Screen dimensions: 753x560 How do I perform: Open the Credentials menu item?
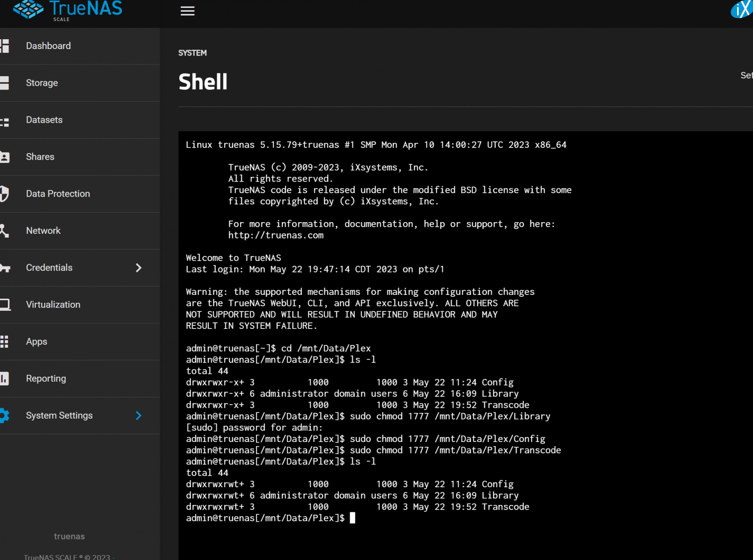pyautogui.click(x=80, y=268)
